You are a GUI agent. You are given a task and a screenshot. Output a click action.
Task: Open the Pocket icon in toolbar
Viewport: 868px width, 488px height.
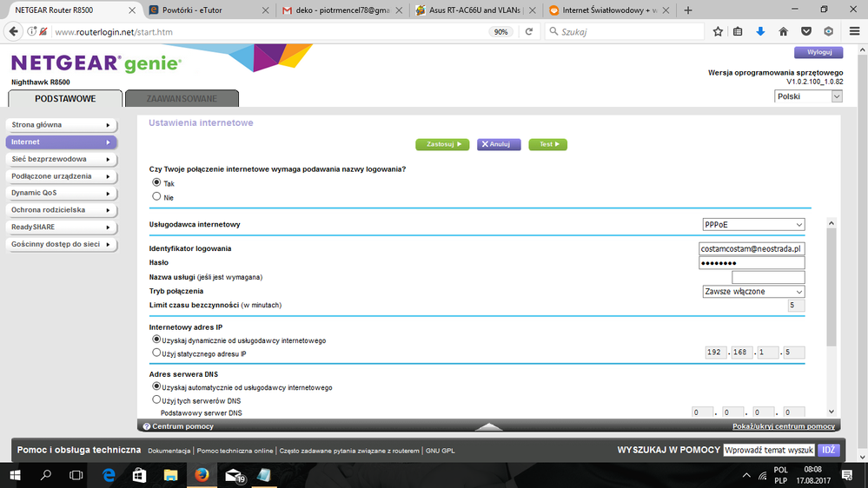806,31
